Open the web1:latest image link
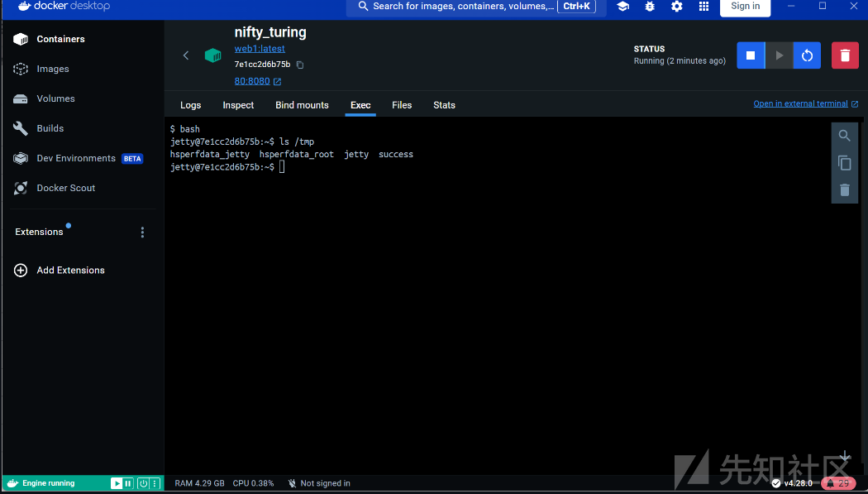The height and width of the screenshot is (494, 868). (260, 49)
